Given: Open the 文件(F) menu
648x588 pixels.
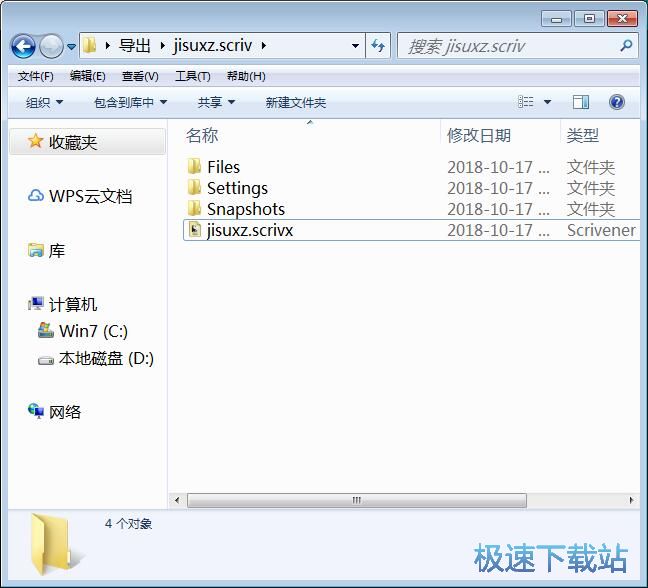Looking at the screenshot, I should [x=36, y=76].
